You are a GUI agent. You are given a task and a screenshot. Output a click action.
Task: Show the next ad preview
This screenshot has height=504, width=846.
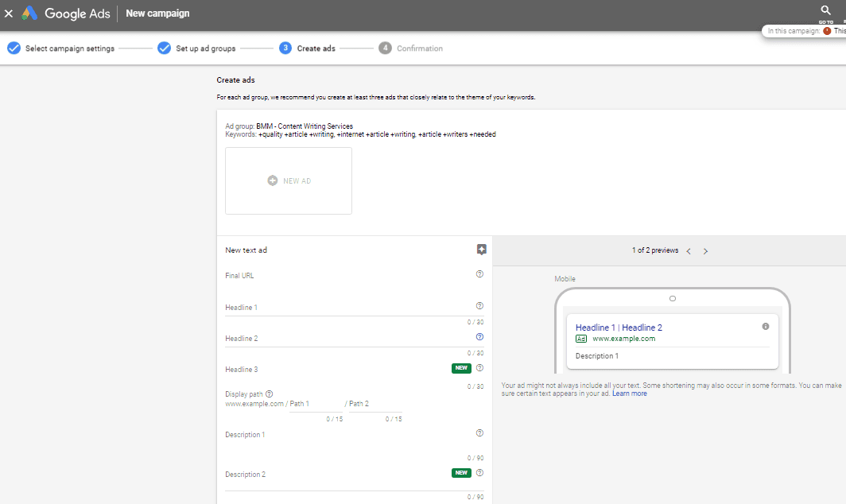point(705,251)
